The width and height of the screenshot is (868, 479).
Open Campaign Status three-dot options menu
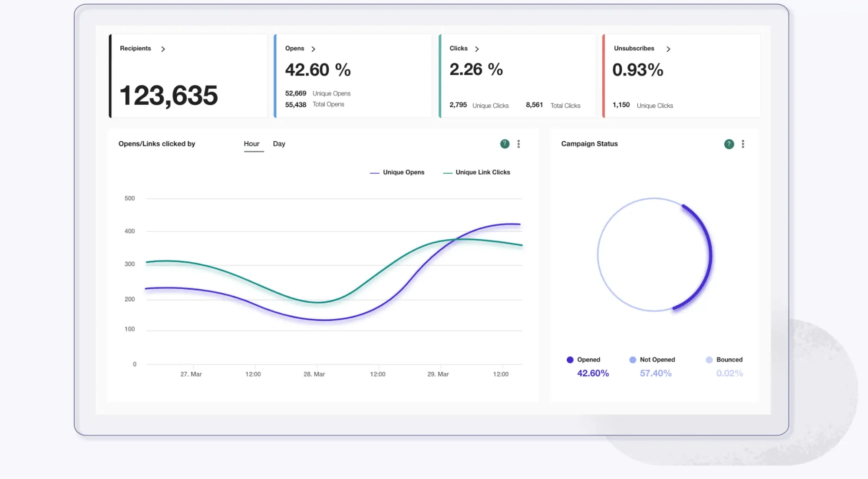point(743,144)
